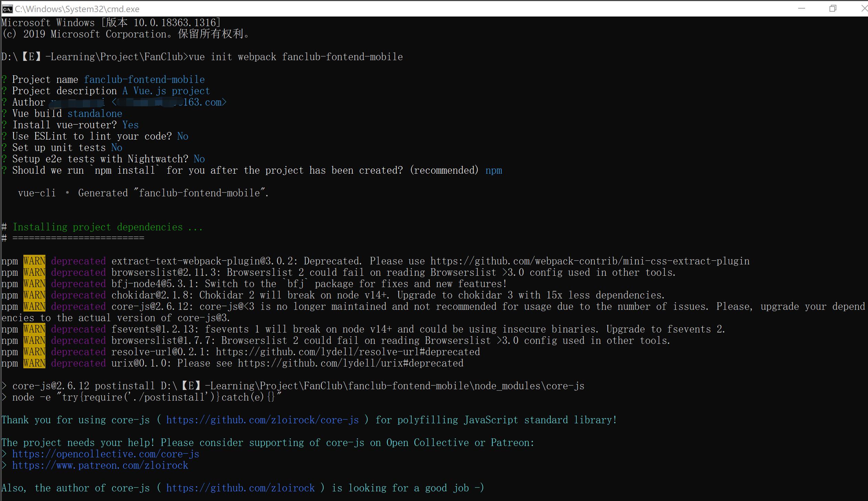Click the 'vue init webpack fanclub-fontend-mobile' command

295,57
